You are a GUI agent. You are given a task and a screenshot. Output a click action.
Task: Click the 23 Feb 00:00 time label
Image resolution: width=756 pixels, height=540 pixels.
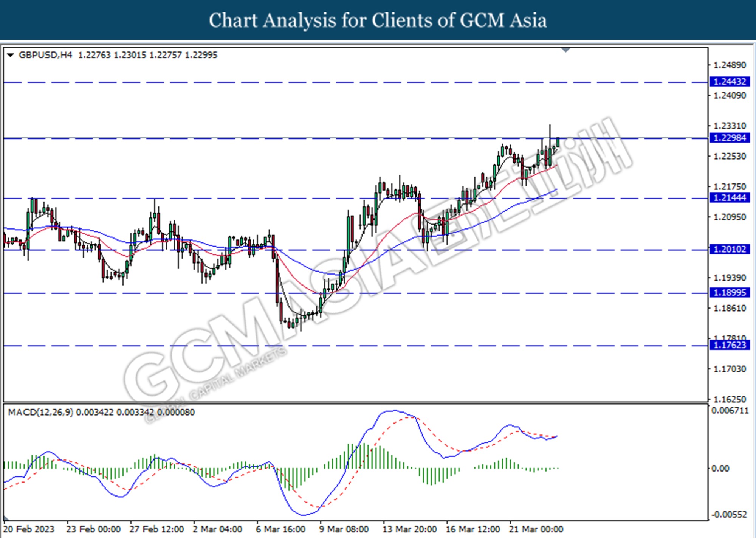(93, 529)
